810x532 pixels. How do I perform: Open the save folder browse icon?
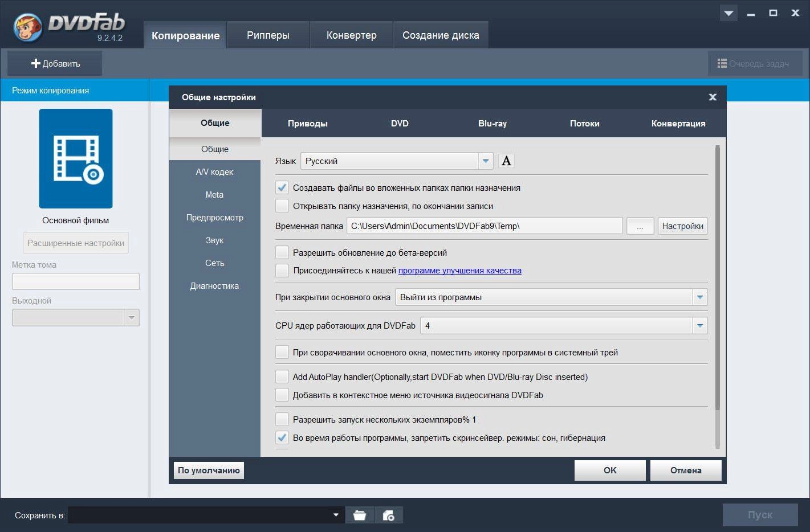(360, 515)
